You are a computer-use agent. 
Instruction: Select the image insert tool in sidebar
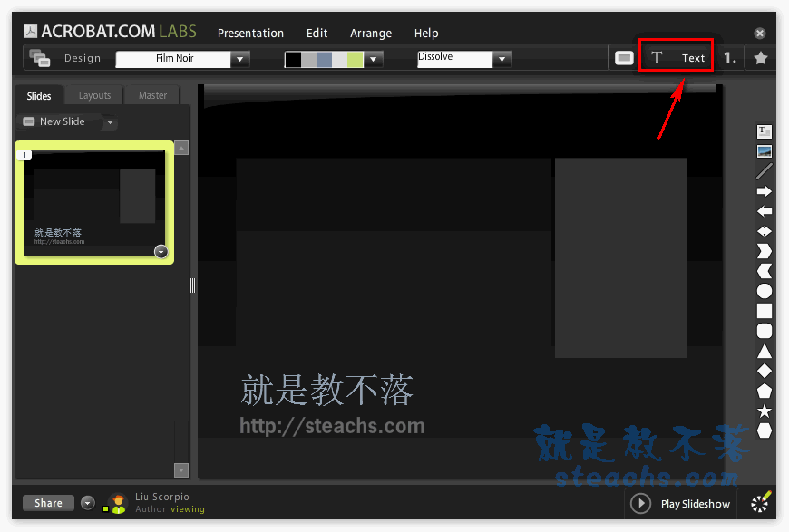point(765,151)
